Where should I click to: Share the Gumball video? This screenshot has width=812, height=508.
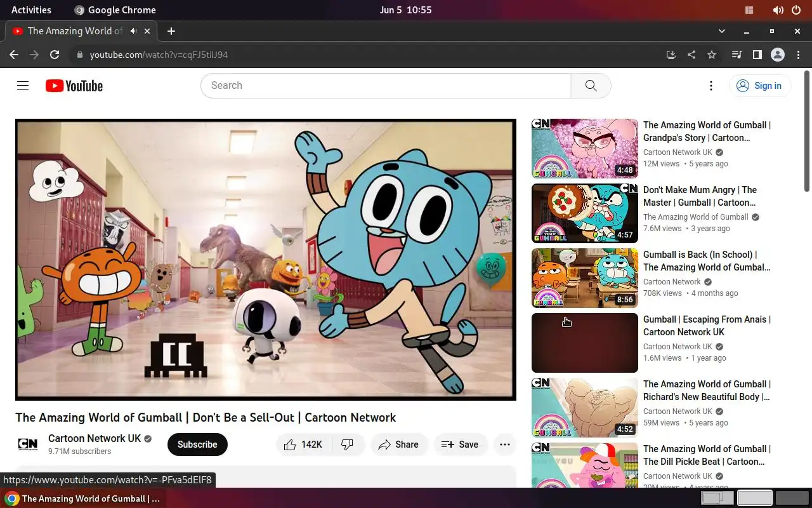tap(399, 444)
